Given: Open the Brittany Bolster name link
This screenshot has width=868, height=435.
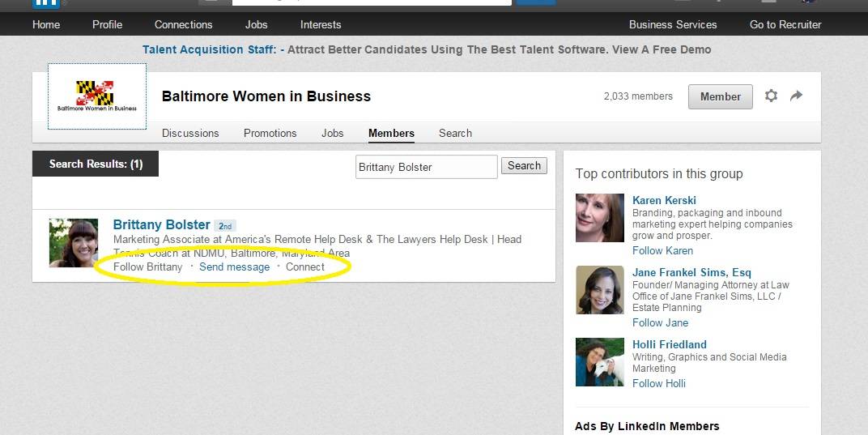Looking at the screenshot, I should coord(162,224).
